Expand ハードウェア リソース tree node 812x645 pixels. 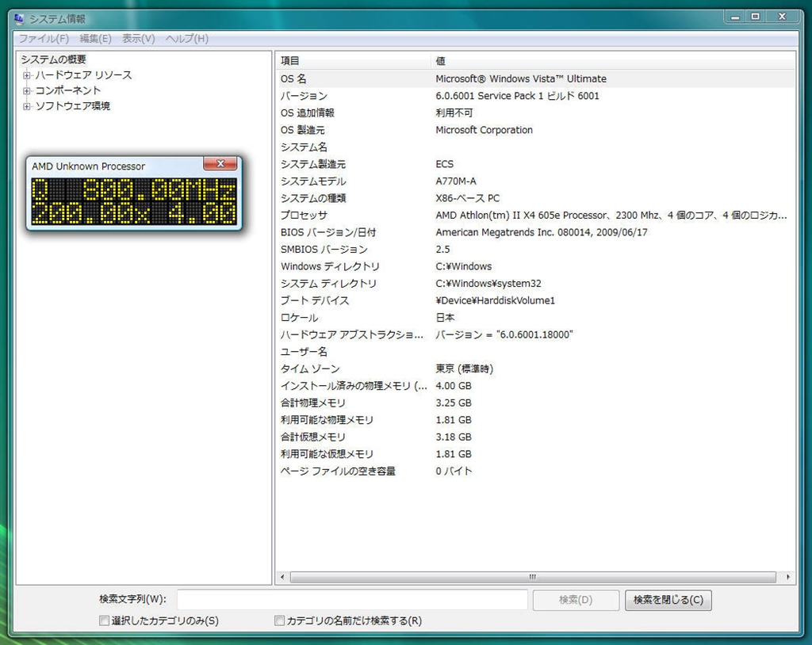[26, 75]
